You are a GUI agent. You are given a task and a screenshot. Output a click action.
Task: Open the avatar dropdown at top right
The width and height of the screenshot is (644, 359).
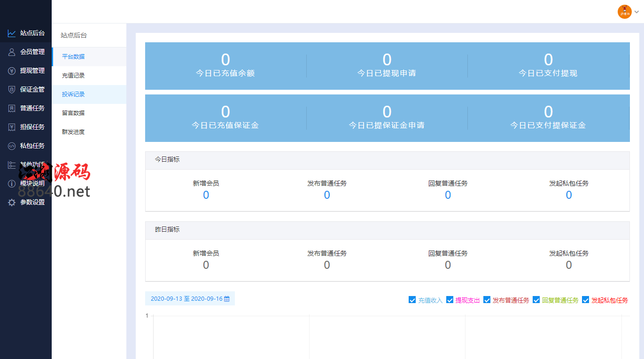pos(624,12)
